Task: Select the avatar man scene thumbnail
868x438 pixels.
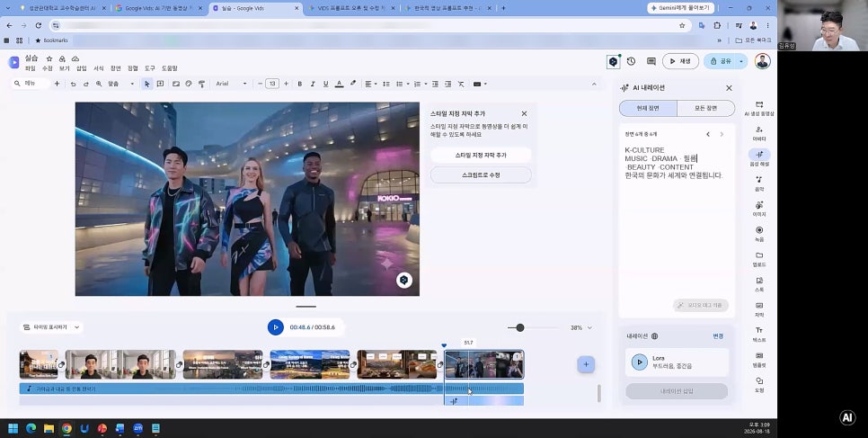Action: click(120, 364)
